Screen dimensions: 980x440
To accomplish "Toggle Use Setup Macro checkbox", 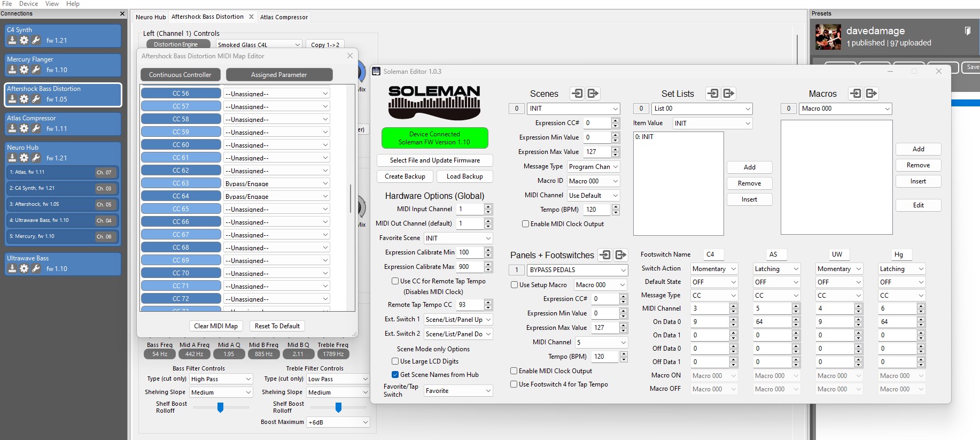I will point(514,285).
